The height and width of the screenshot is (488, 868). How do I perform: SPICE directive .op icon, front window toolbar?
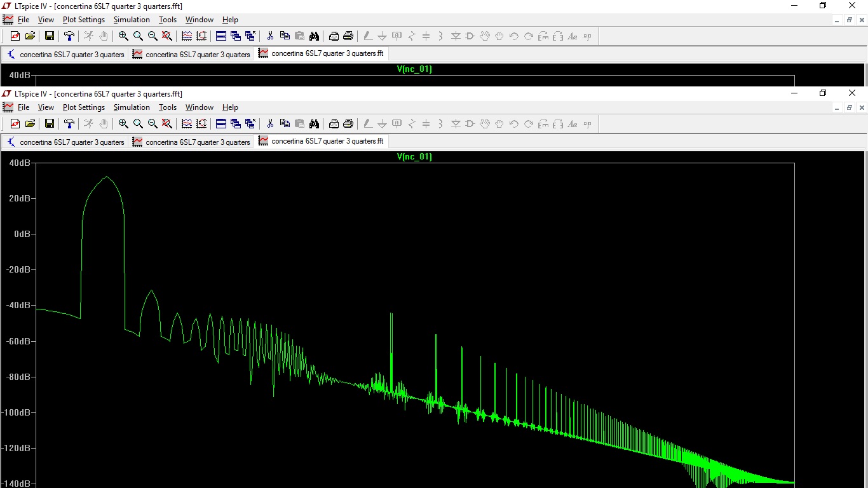click(x=587, y=124)
